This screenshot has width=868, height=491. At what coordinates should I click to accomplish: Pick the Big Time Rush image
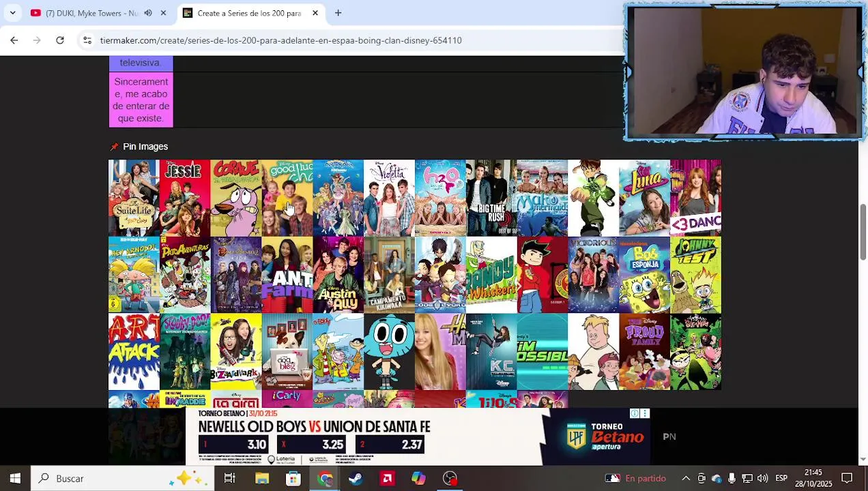[491, 198]
